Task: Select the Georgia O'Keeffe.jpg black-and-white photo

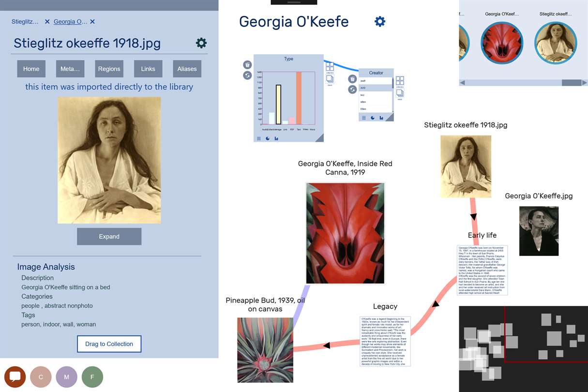Action: [x=539, y=231]
